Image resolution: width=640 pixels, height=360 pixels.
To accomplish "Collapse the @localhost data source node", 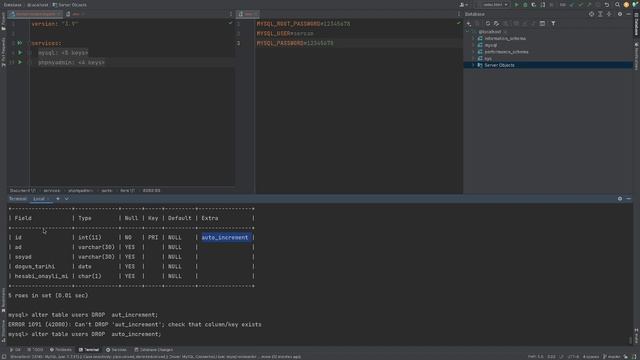I will tap(468, 31).
